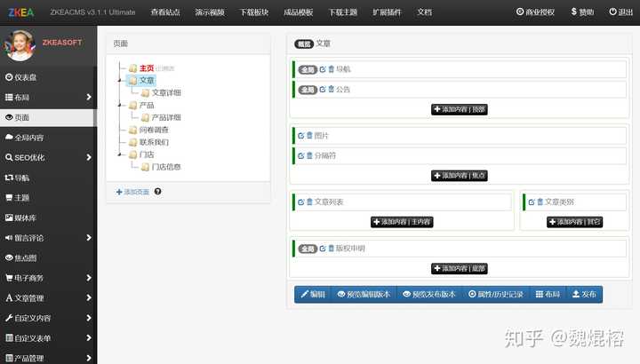Open 仪表盘 dashboard in the sidebar
The height and width of the screenshot is (364, 640).
click(x=25, y=77)
